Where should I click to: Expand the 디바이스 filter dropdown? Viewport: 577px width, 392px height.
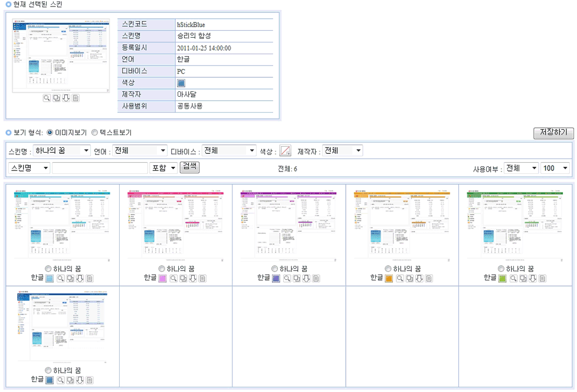coord(229,151)
